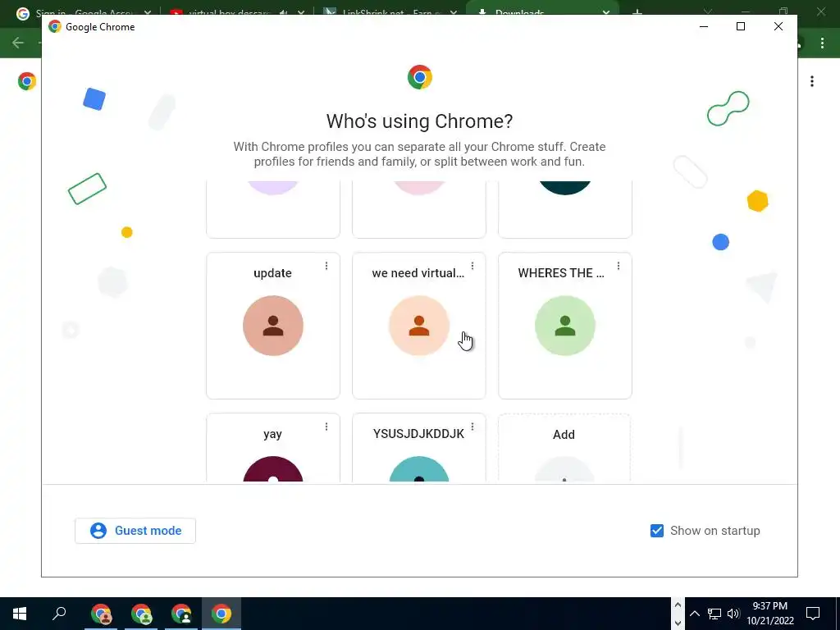Open Downloads page menu in background window
Screen dimensions: 840x630
tap(812, 81)
